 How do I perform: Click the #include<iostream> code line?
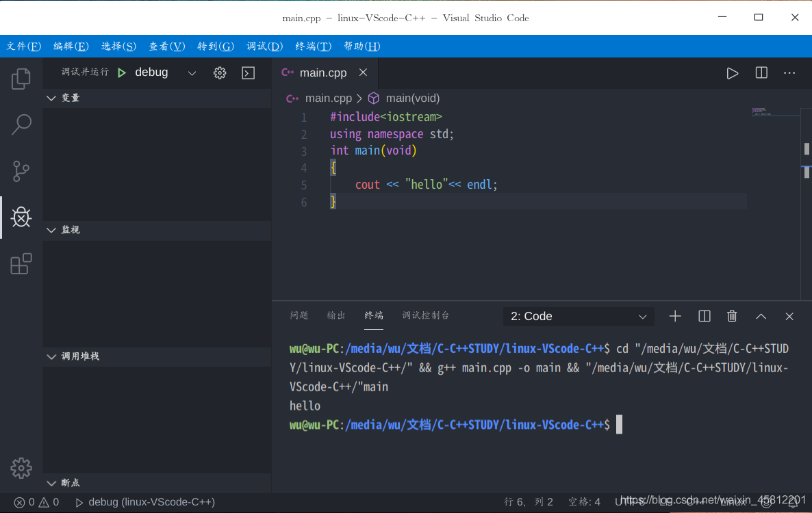[386, 117]
